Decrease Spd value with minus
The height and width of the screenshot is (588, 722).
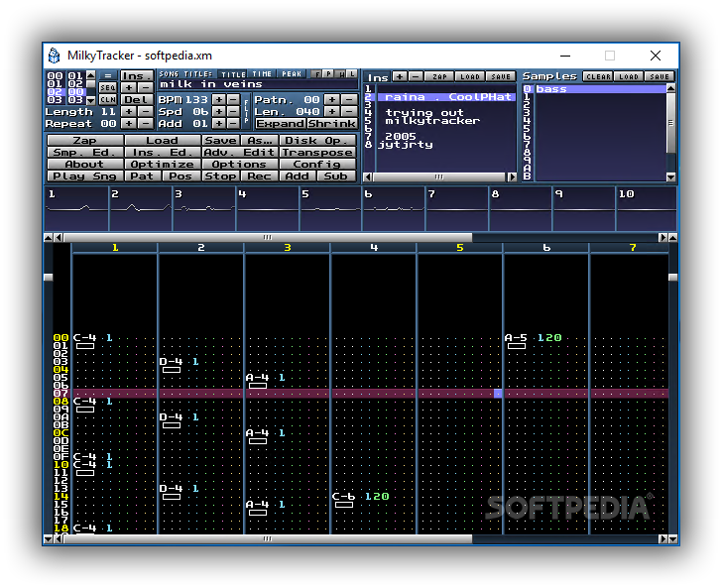[x=233, y=111]
